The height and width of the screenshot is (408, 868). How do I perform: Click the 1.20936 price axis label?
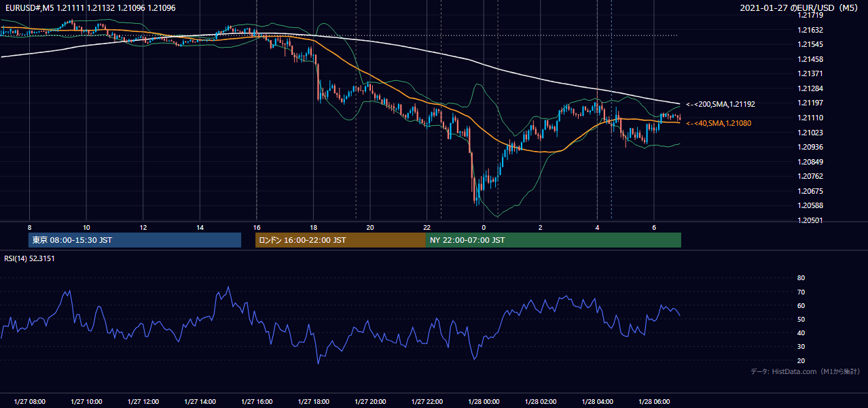(x=810, y=147)
